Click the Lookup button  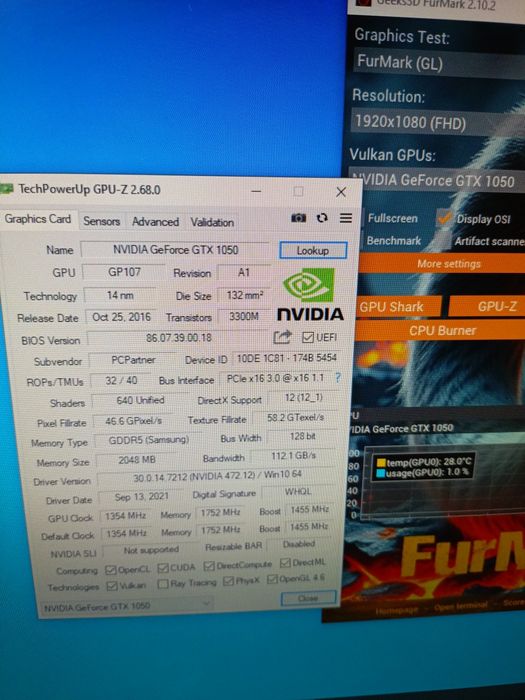[313, 250]
